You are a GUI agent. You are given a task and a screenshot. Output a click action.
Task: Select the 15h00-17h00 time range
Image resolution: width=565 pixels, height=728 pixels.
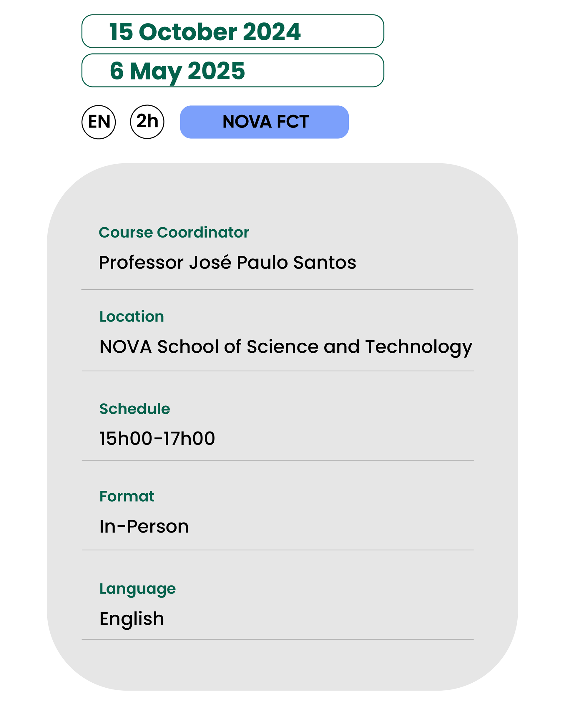(x=157, y=438)
